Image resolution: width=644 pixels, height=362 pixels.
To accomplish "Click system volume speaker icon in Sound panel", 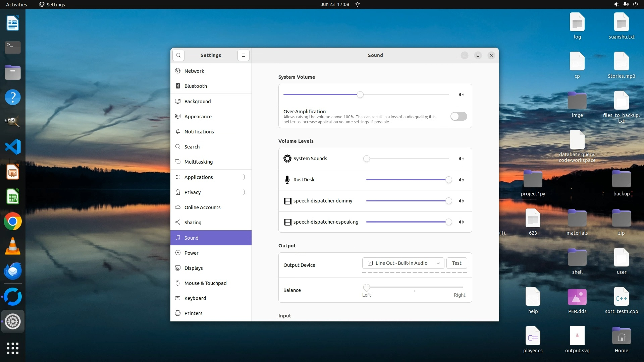I will [461, 95].
